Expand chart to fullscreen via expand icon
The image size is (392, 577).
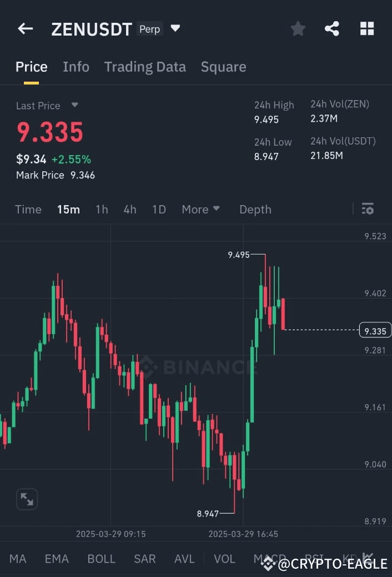27,499
